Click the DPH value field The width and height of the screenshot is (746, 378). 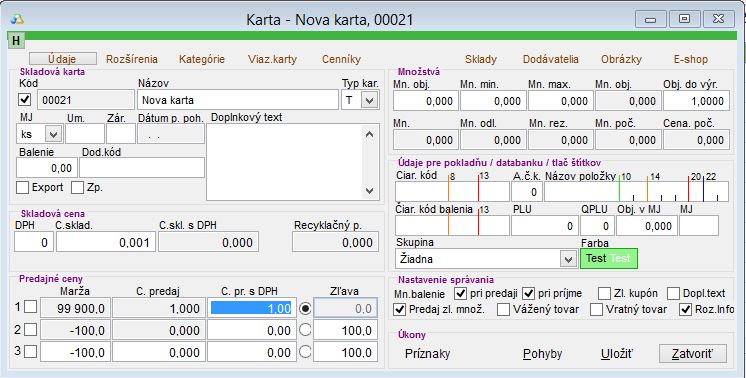tap(34, 242)
